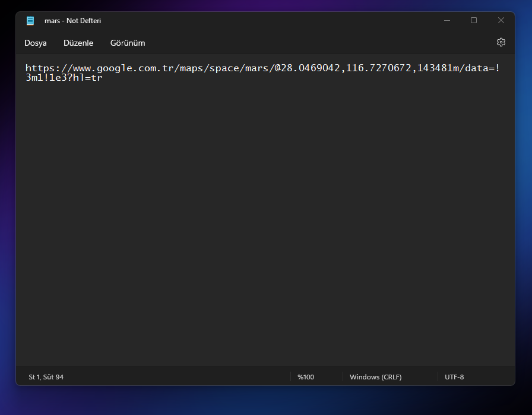Open the Dosya menu

(35, 43)
